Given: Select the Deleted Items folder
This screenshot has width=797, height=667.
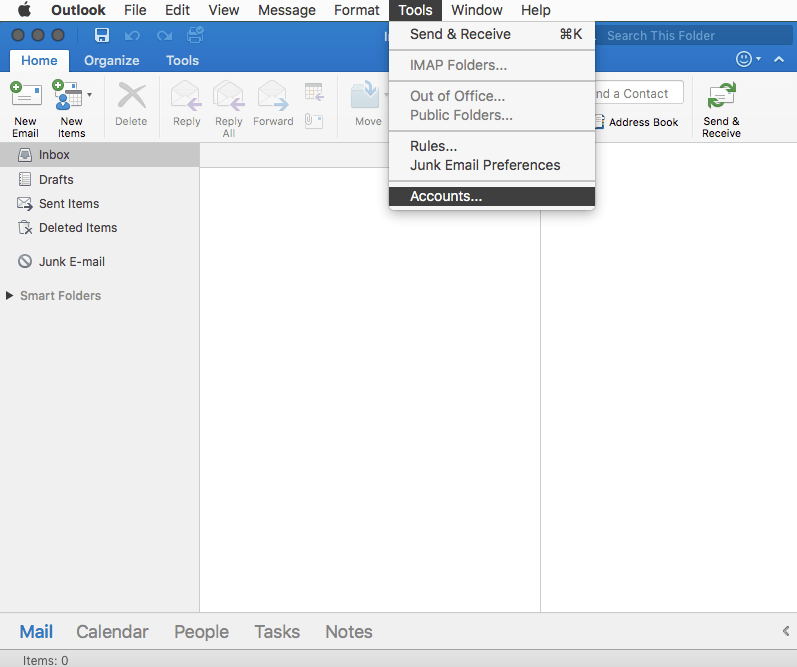Looking at the screenshot, I should coord(100,228).
